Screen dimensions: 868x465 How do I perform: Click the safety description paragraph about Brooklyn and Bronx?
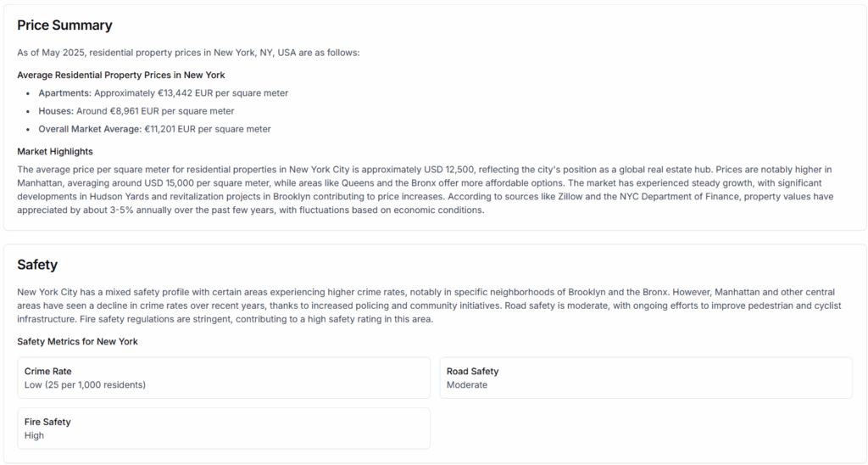tap(429, 305)
